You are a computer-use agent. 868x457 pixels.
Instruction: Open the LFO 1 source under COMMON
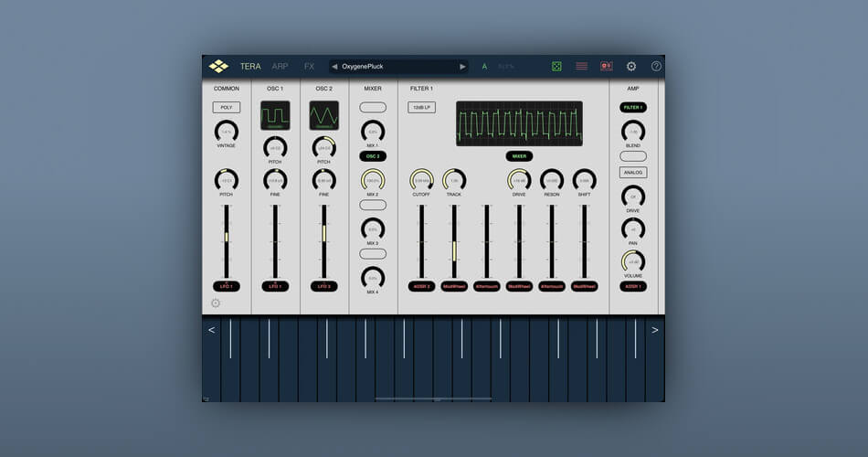tap(227, 286)
